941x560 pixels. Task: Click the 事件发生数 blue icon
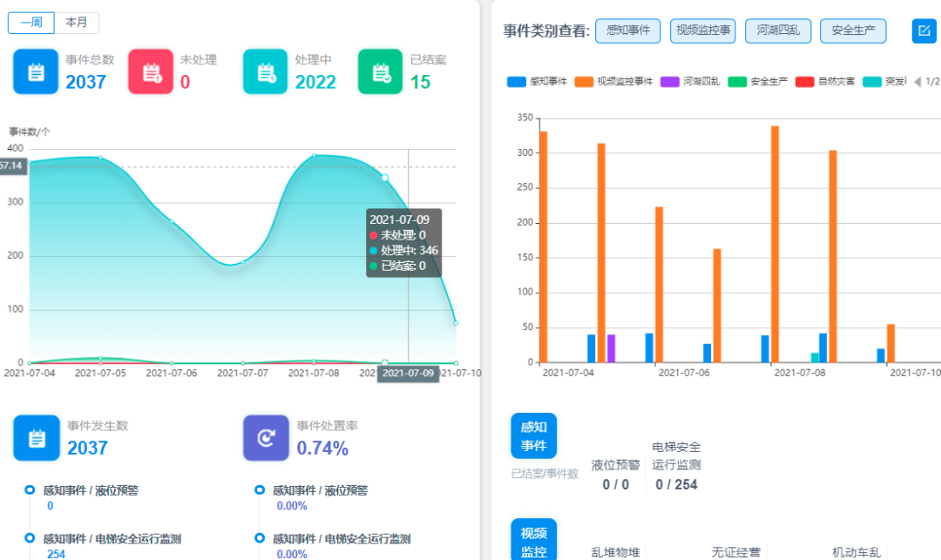coord(37,438)
